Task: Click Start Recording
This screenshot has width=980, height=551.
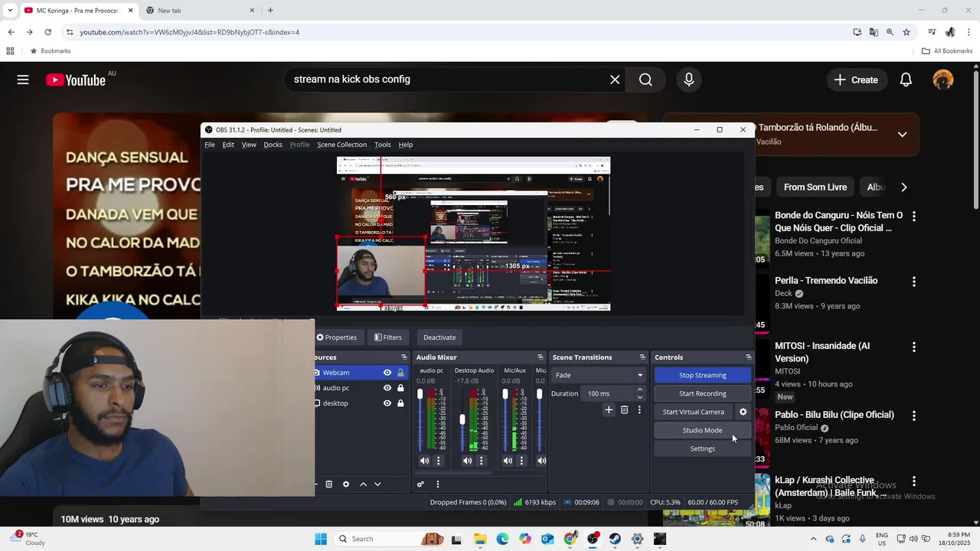Action: 702,393
